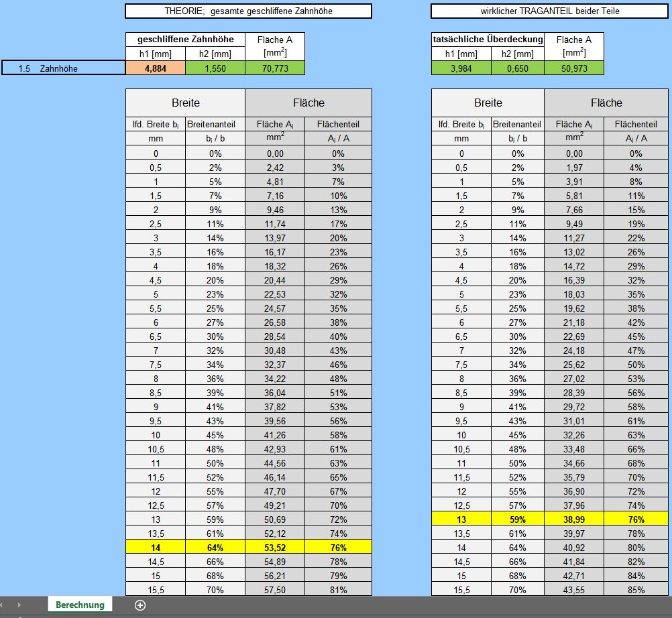Select actual Fläche value 43,55
This screenshot has width=672, height=618.
tap(574, 590)
